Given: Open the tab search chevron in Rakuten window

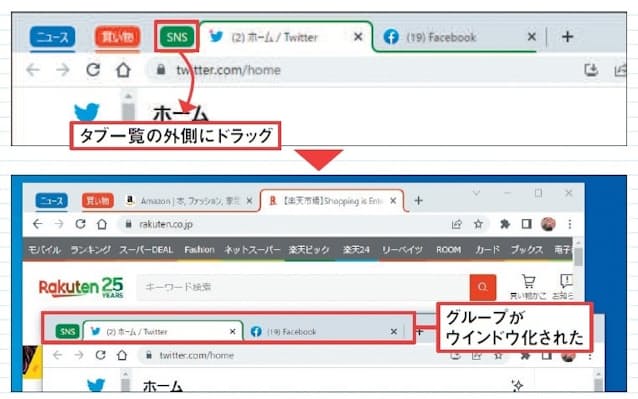Looking at the screenshot, I should (x=476, y=193).
